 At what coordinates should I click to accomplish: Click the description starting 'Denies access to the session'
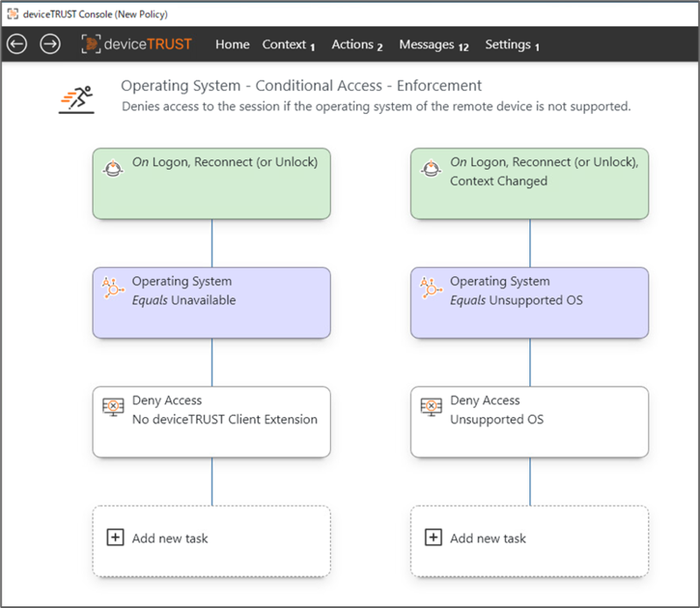376,107
